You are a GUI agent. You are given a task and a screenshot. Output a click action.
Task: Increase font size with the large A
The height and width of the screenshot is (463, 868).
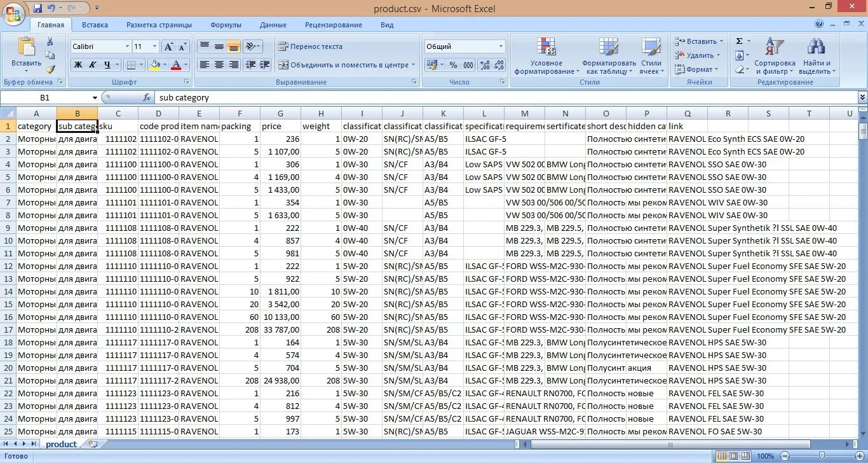click(168, 46)
